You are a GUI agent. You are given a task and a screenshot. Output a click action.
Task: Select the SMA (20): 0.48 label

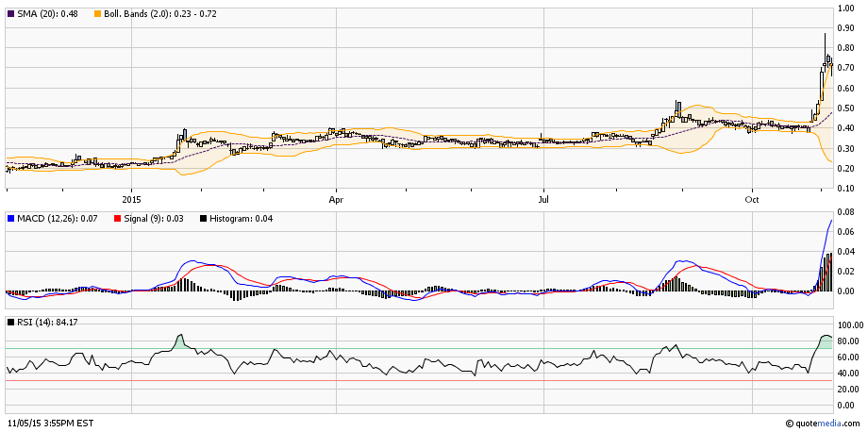(47, 14)
